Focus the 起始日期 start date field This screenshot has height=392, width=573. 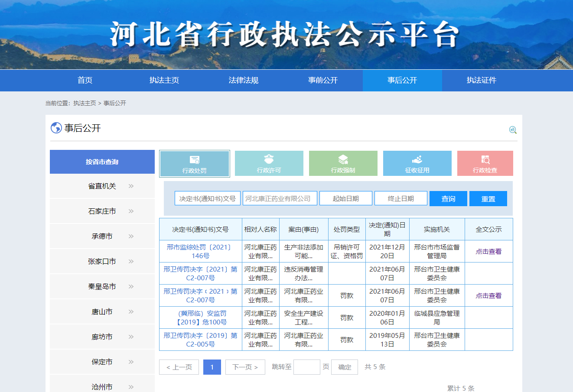coord(345,198)
